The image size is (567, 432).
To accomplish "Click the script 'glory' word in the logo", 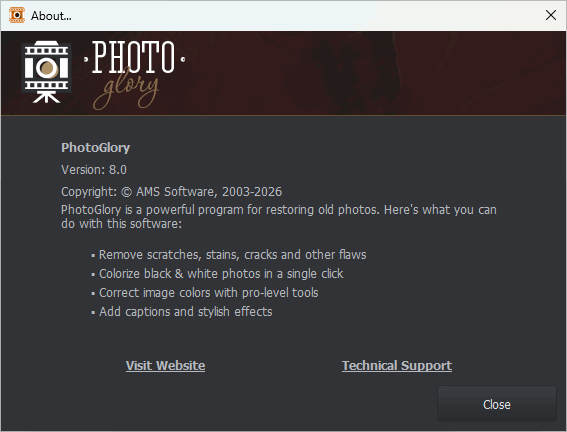I will click(x=126, y=91).
